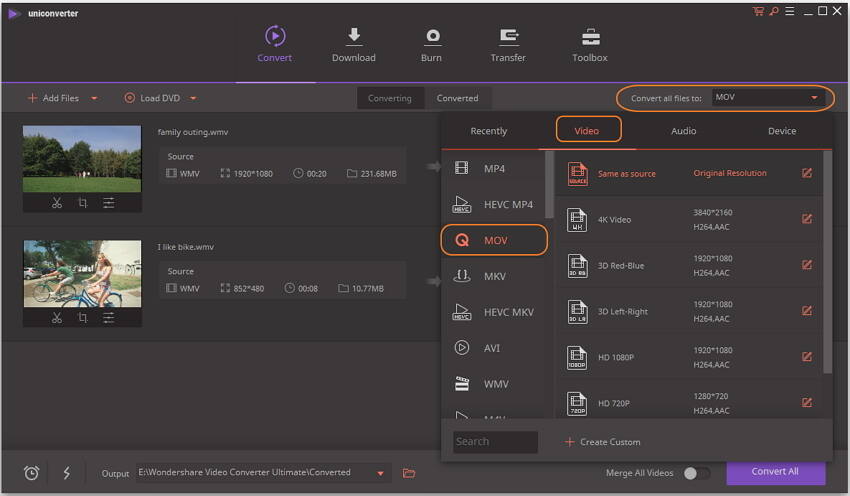Open the output folder icon

[409, 473]
